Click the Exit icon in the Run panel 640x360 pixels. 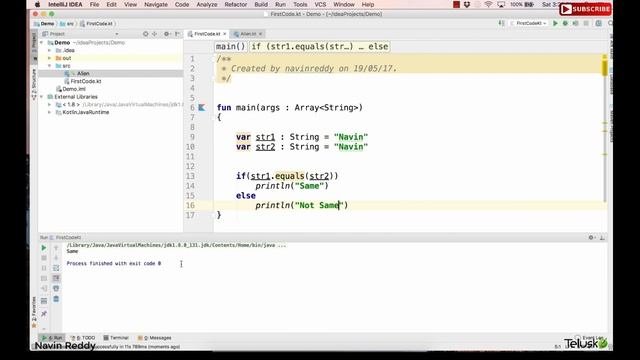click(x=44, y=289)
